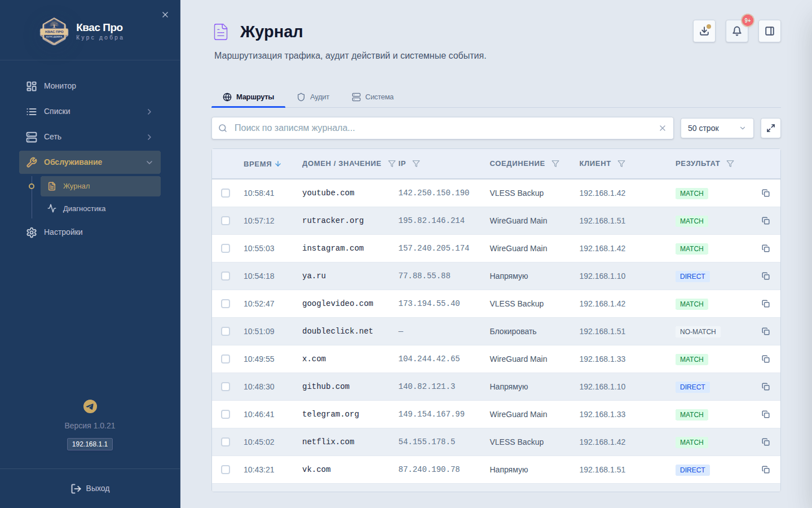
Task: Select the Маршруты tab
Action: click(249, 97)
